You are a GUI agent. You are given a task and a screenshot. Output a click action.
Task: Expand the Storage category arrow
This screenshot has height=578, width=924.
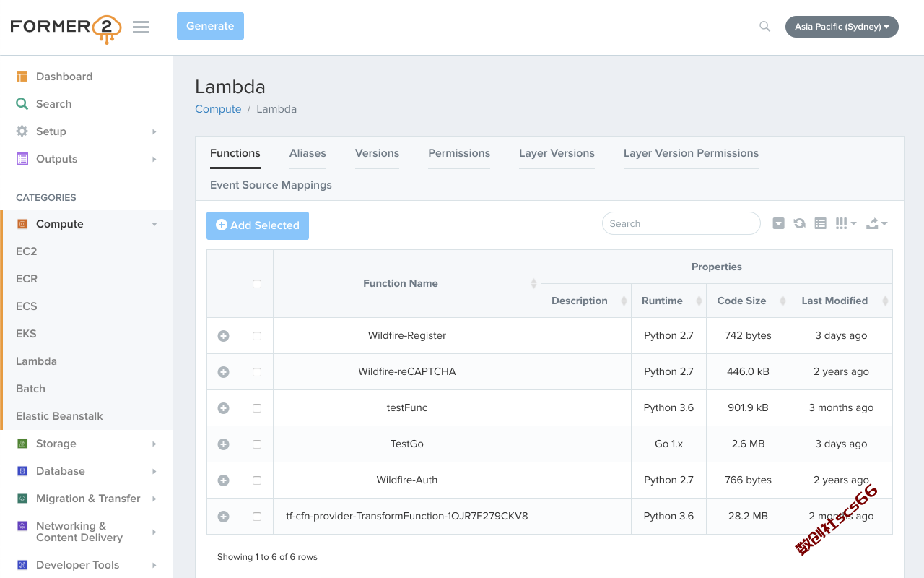click(x=154, y=444)
